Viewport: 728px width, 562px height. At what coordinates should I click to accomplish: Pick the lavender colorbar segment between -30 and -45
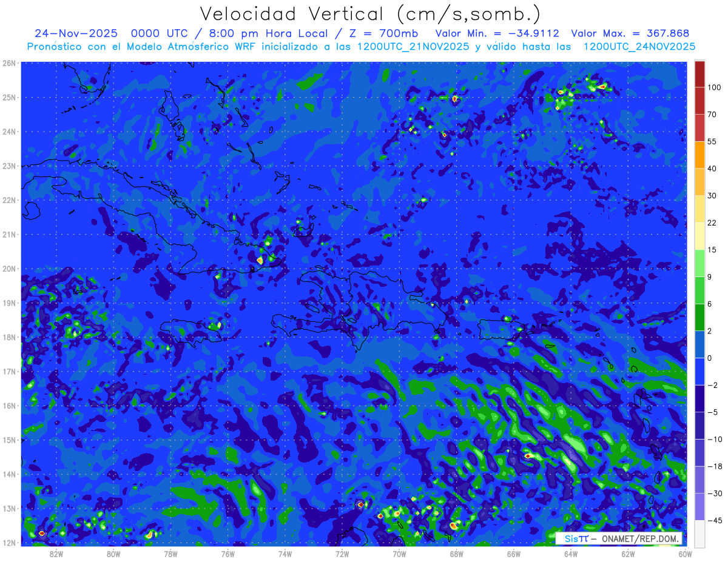click(x=699, y=507)
